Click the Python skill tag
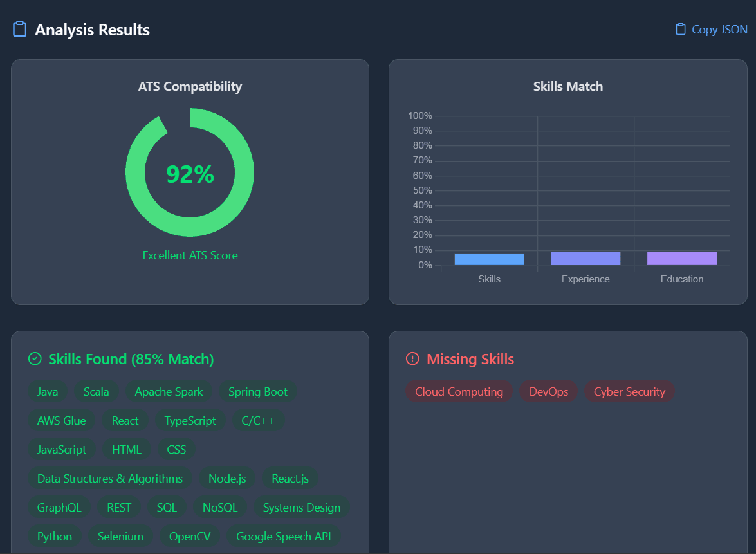Screen dimensions: 756x554 55,536
